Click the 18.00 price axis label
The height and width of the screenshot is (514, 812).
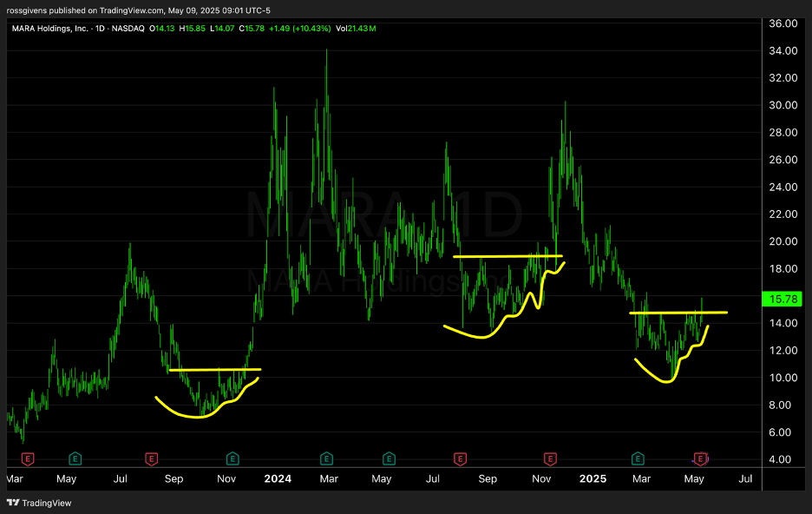point(783,268)
